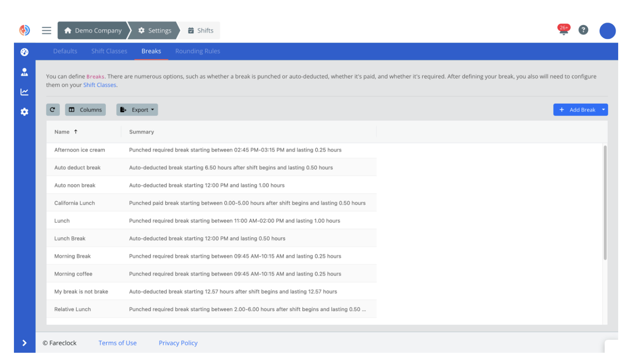Open the Columns chooser
Viewport: 636px width, 364px height.
[85, 110]
